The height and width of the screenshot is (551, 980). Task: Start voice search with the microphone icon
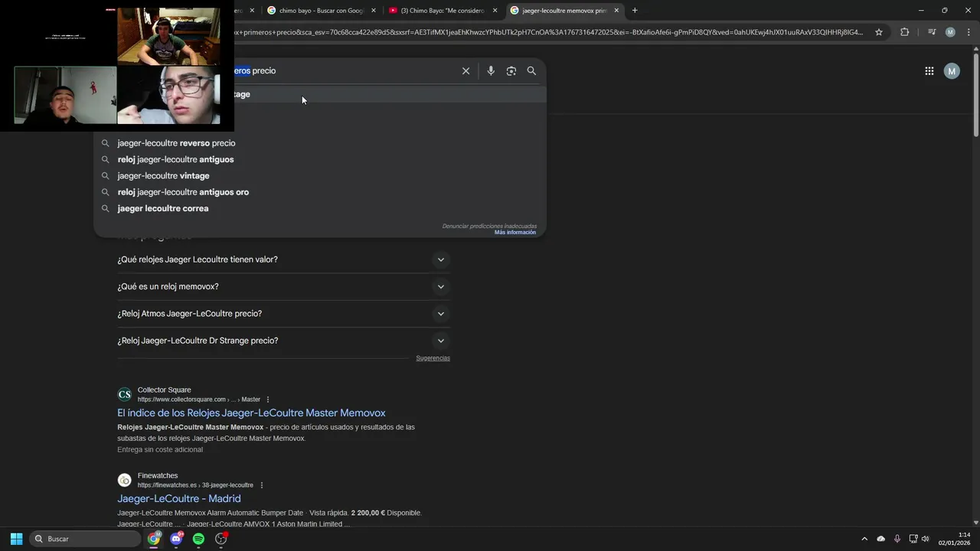(x=491, y=70)
